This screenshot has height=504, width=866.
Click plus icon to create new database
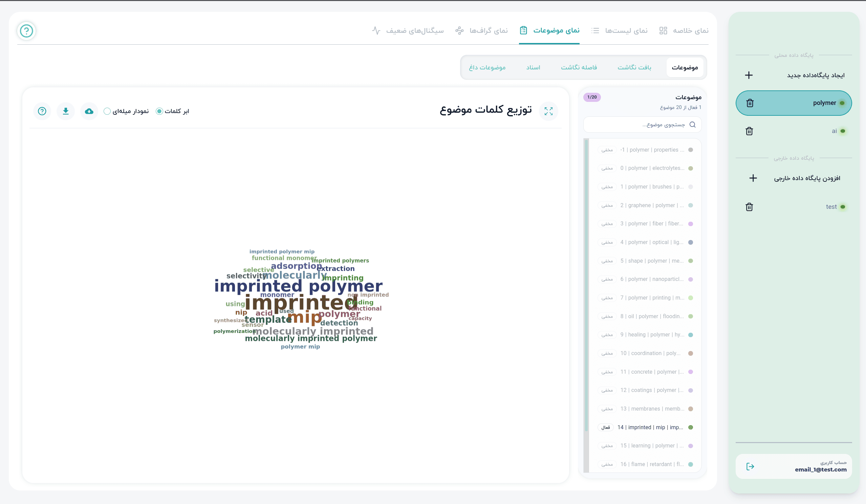click(749, 75)
